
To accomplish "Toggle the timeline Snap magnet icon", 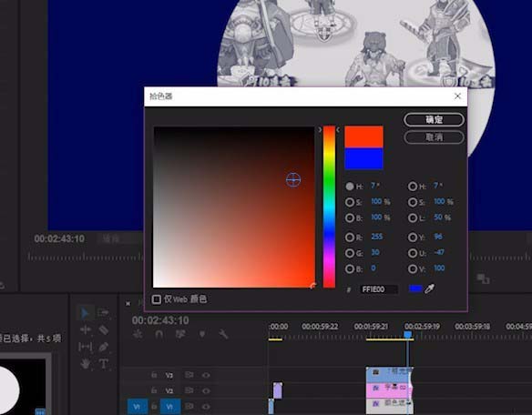I will pos(159,334).
